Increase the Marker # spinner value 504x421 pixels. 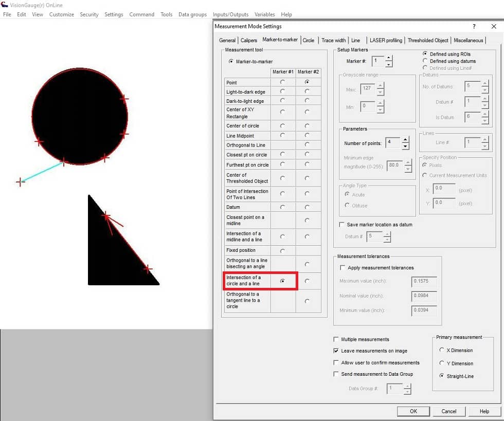[x=389, y=58]
